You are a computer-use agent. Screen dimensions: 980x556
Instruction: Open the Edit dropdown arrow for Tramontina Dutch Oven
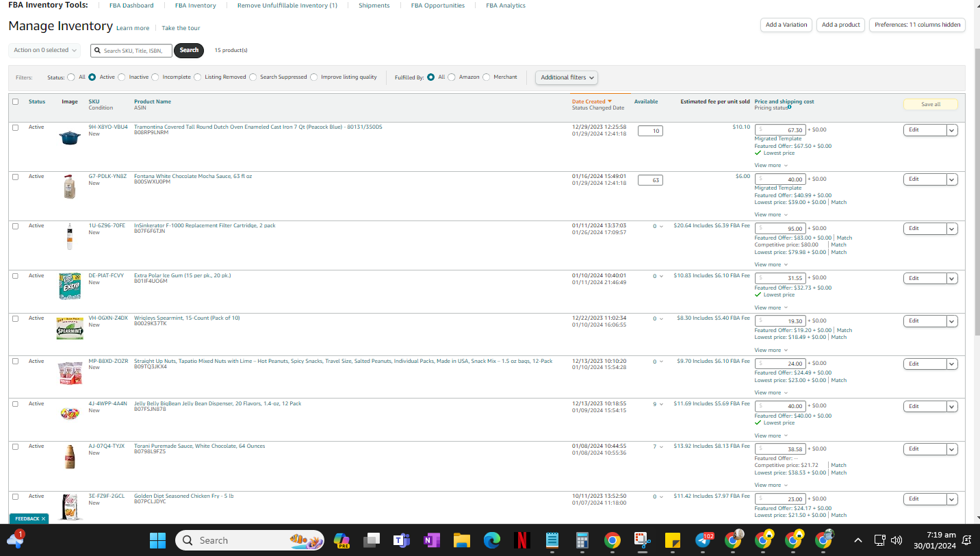coord(951,130)
